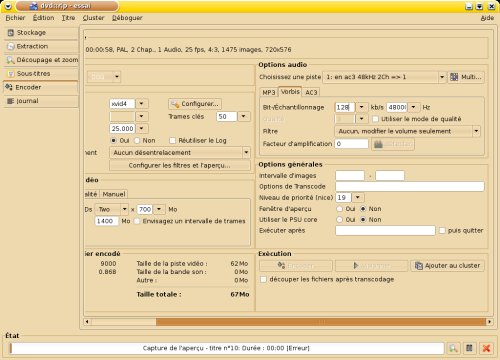This screenshot has width=500, height=360.
Task: Open the xvid4 codec dropdown
Action: (x=141, y=104)
